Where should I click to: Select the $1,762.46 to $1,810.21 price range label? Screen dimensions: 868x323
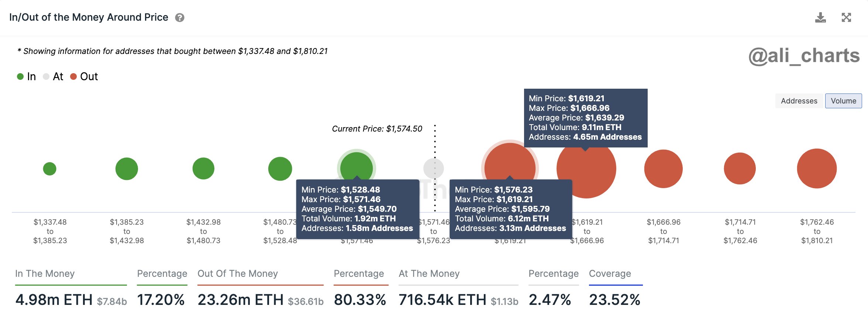click(x=817, y=231)
